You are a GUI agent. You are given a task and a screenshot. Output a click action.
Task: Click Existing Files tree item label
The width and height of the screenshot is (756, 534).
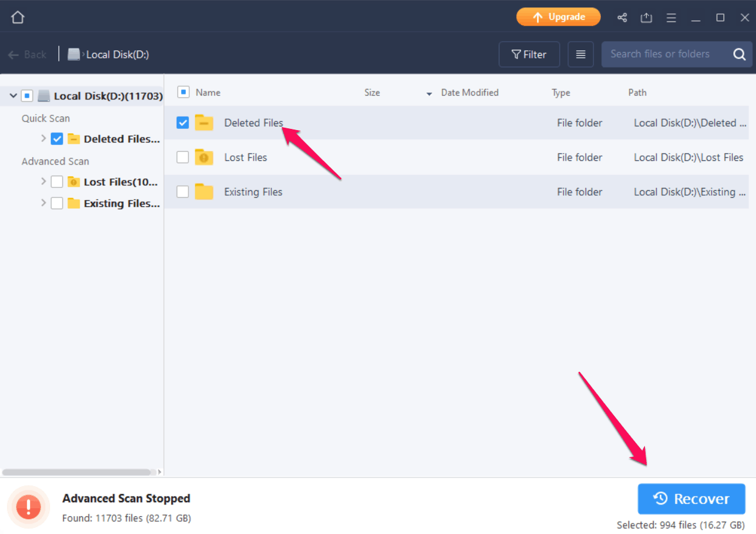coord(121,203)
